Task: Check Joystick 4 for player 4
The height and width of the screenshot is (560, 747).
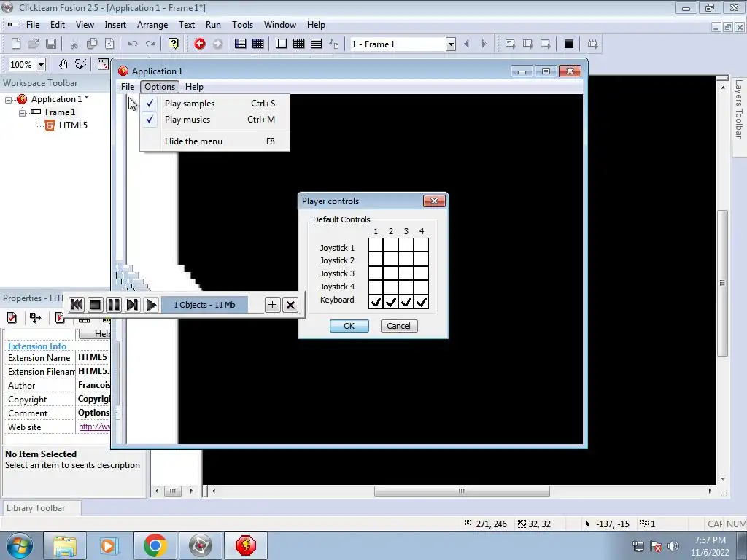Action: pyautogui.click(x=421, y=287)
